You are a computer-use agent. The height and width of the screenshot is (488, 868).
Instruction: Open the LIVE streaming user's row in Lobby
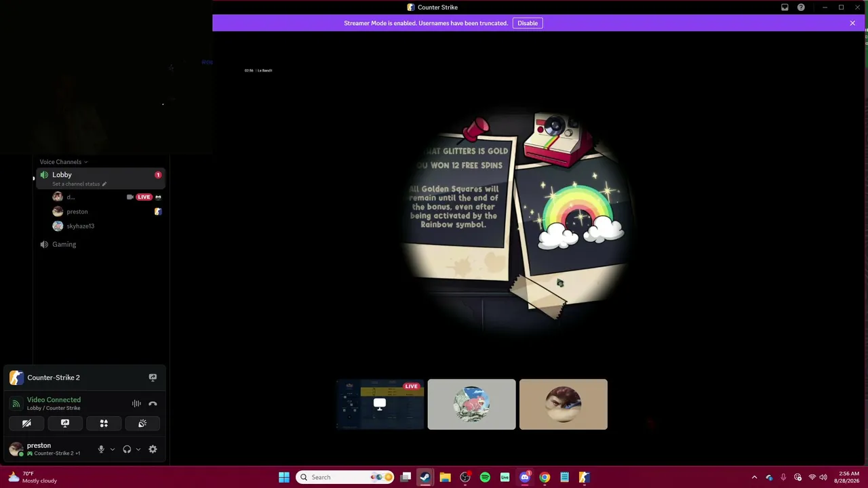[106, 197]
